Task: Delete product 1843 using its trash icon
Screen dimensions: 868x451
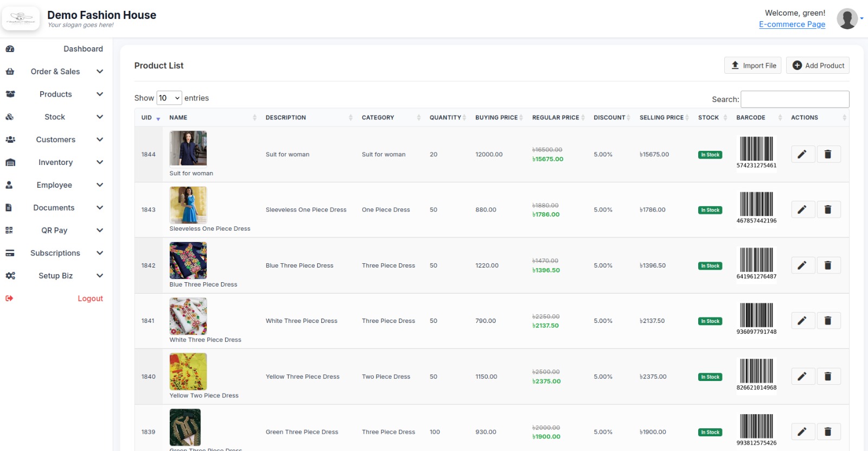Action: (x=828, y=209)
